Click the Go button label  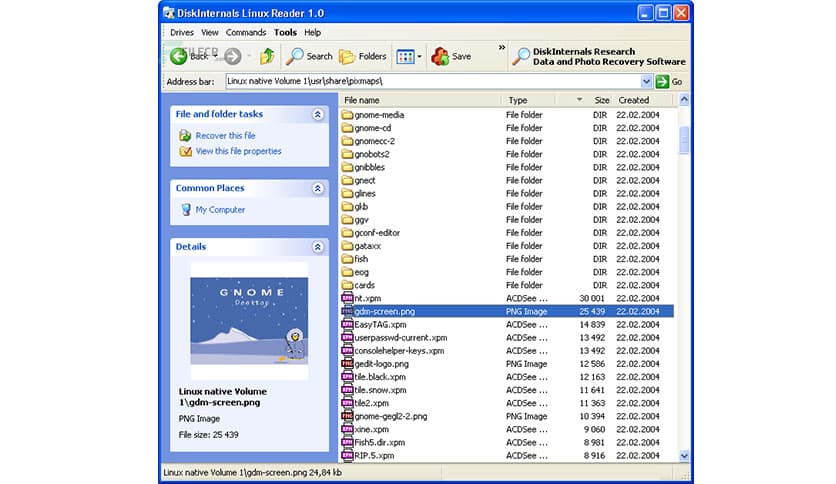pos(677,82)
